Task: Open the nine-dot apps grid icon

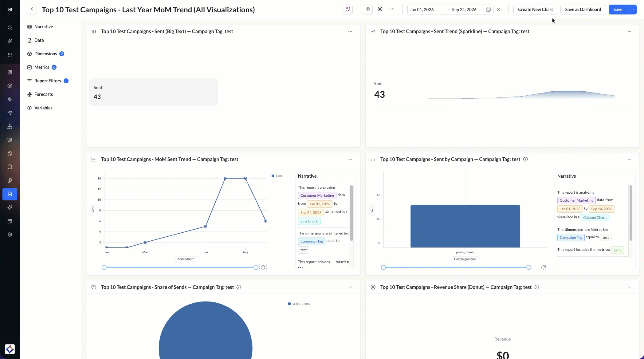Action: [10, 55]
